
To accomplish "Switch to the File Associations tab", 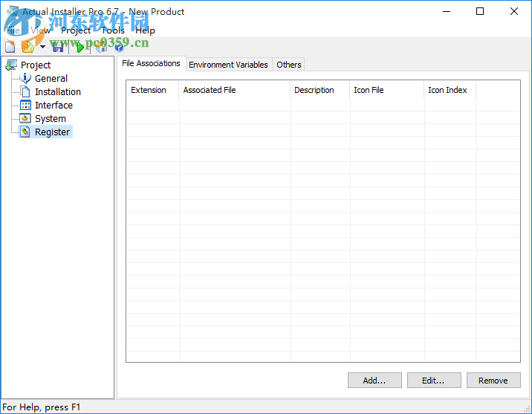I will [x=152, y=63].
